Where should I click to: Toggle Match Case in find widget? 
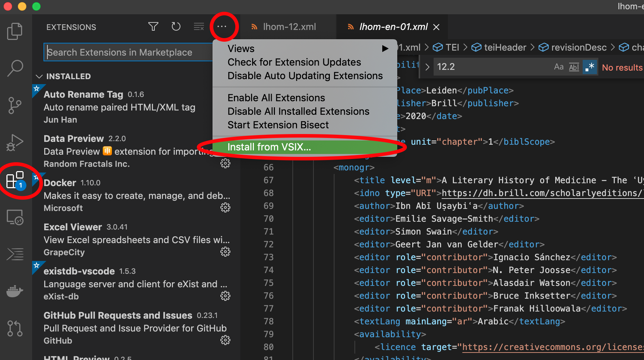point(559,67)
